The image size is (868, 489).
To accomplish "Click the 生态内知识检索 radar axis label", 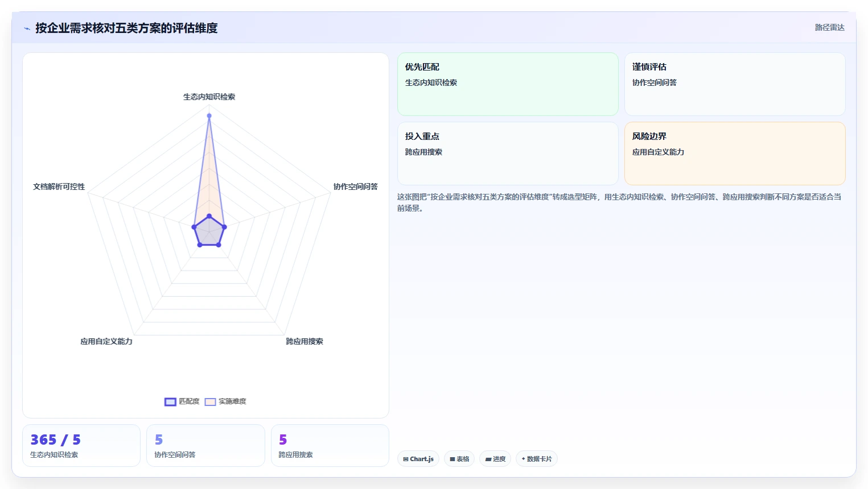I will point(209,97).
